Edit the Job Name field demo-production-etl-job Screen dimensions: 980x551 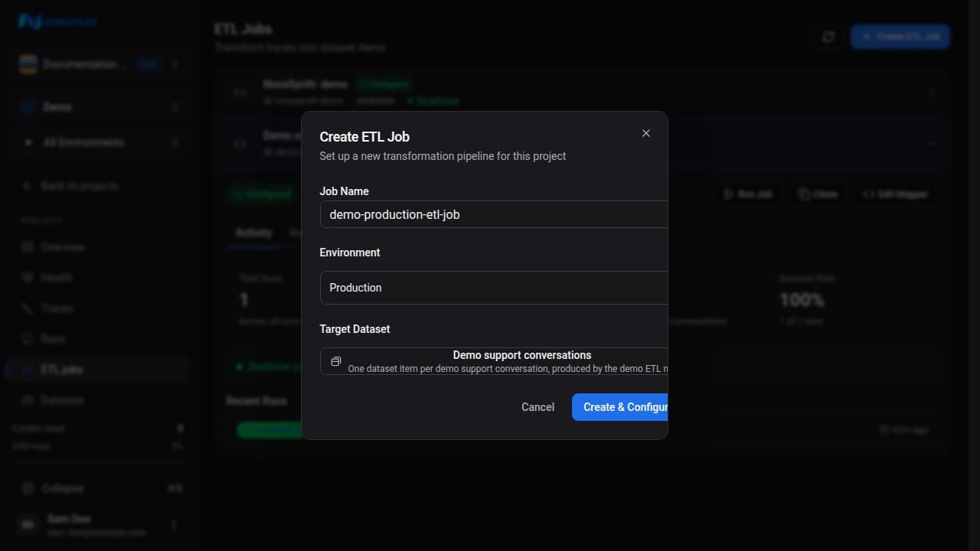[494, 214]
